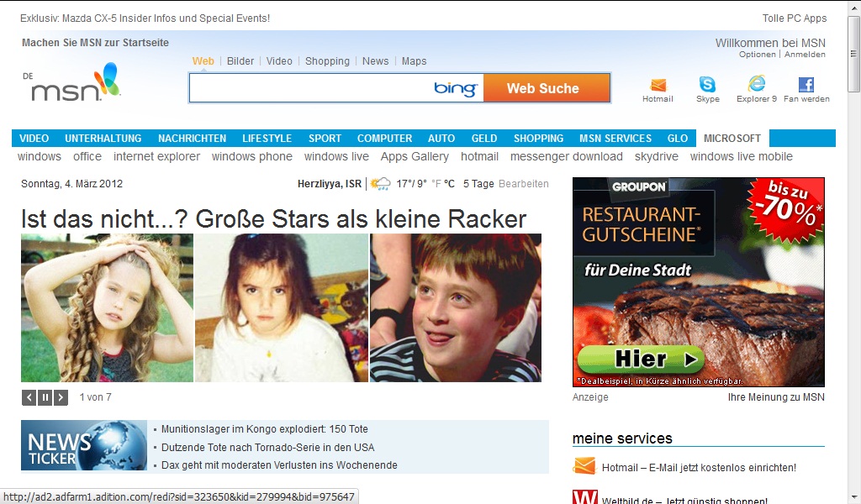Advance to next gallery slide
The height and width of the screenshot is (504, 861).
coord(61,397)
